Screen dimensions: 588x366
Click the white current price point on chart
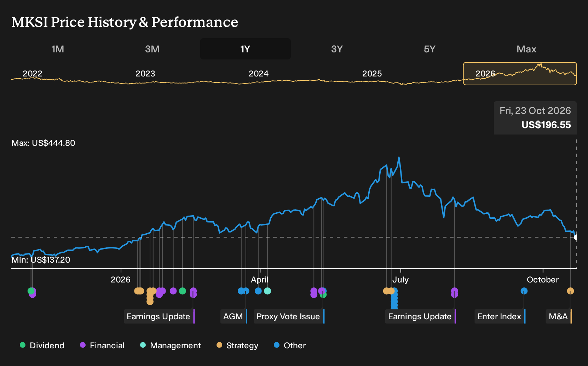coord(576,237)
